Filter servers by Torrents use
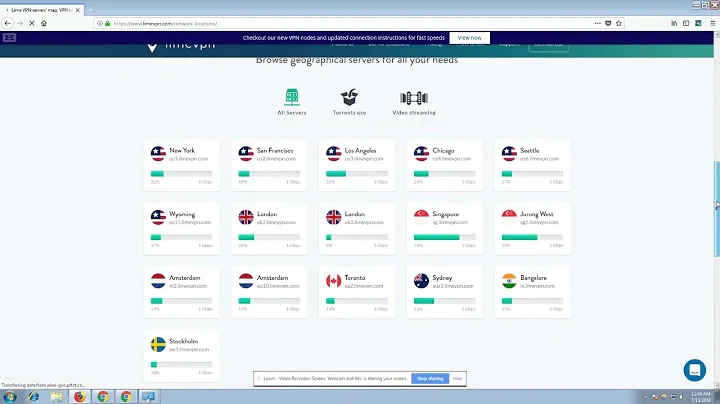 (x=349, y=102)
